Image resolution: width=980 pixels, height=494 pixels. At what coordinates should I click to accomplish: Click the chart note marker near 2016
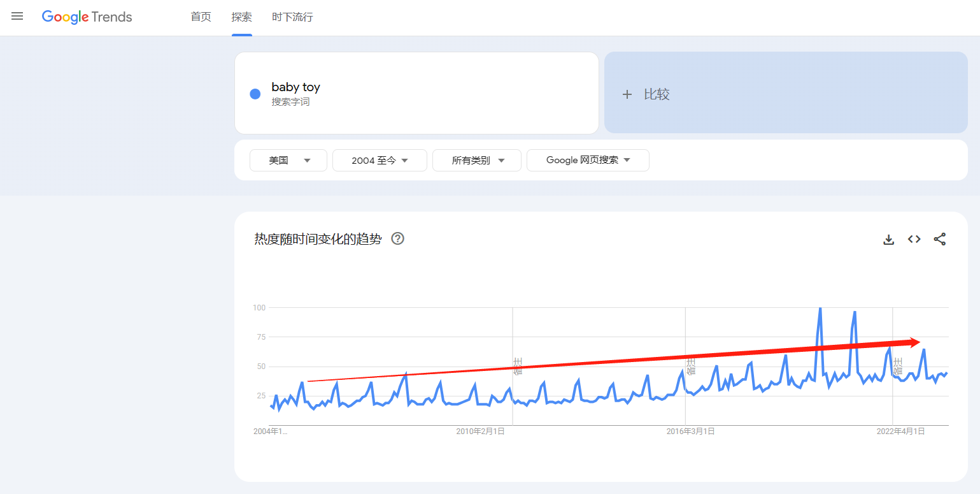pos(690,366)
